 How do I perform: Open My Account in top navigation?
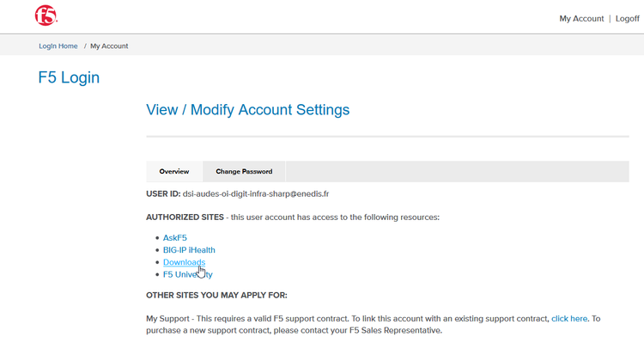(581, 18)
